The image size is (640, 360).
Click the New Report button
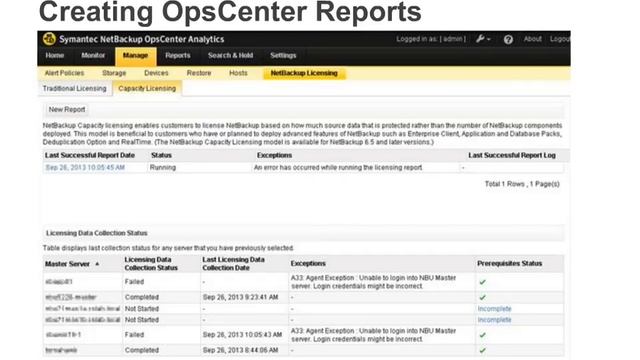pyautogui.click(x=67, y=109)
